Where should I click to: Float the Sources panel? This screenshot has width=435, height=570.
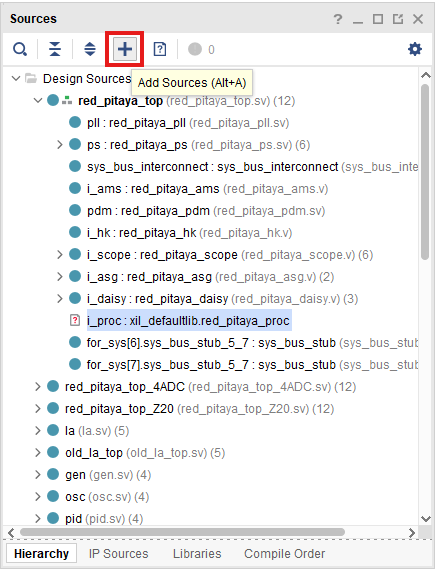[398, 19]
